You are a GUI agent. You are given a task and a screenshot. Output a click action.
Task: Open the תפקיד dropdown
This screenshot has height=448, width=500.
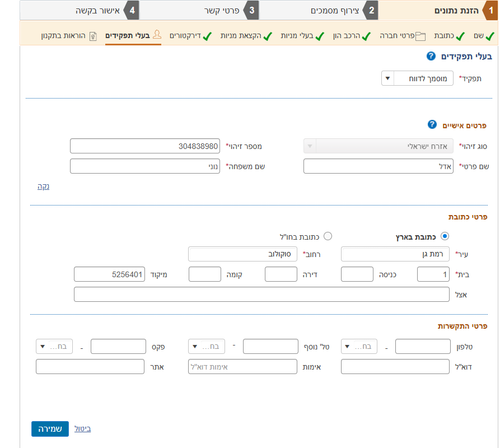tap(417, 78)
